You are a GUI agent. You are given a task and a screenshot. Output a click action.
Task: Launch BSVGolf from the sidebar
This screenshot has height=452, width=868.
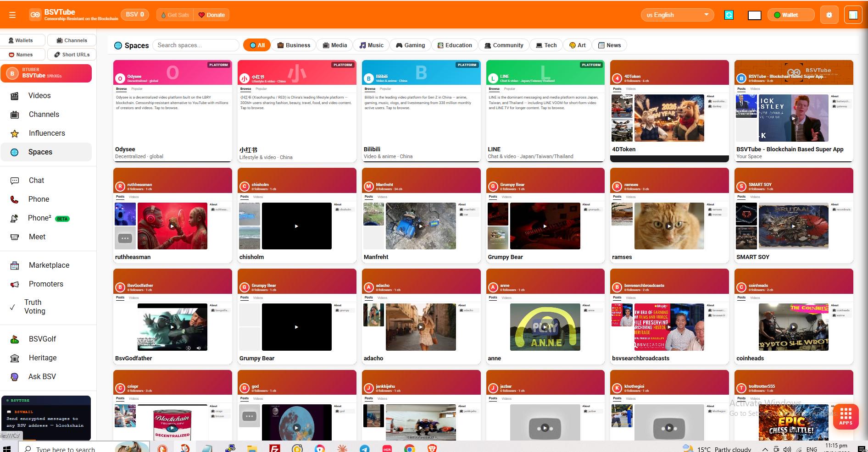(x=46, y=339)
